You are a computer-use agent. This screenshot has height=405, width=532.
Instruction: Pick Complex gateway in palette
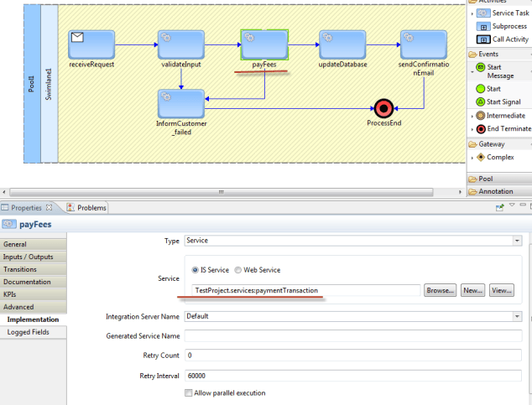[x=495, y=158]
